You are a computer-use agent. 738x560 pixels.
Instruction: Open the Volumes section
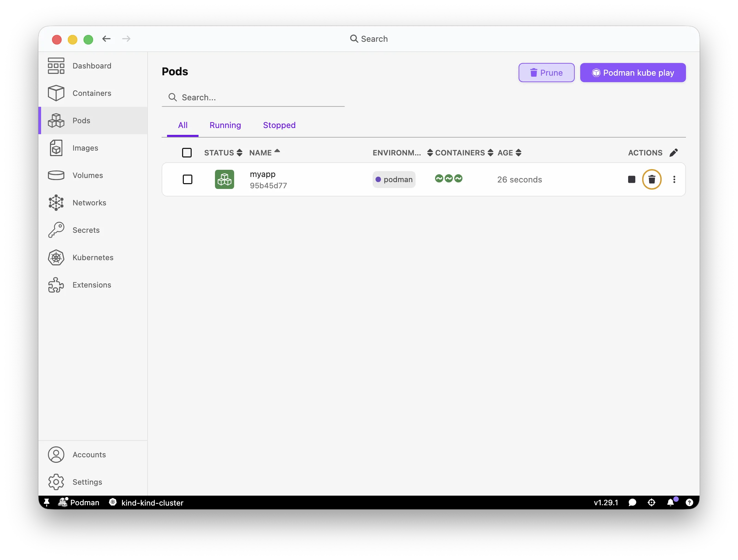92,175
